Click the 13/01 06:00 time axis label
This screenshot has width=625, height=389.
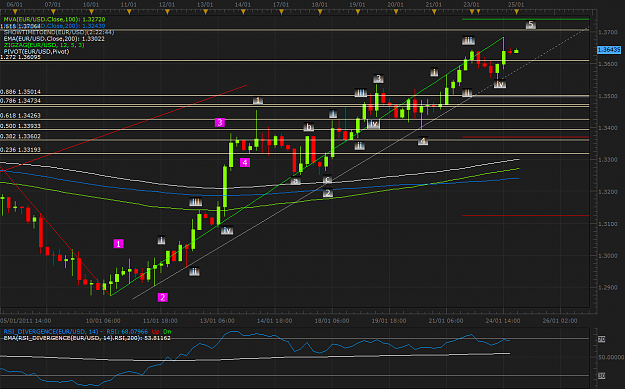pyautogui.click(x=217, y=321)
